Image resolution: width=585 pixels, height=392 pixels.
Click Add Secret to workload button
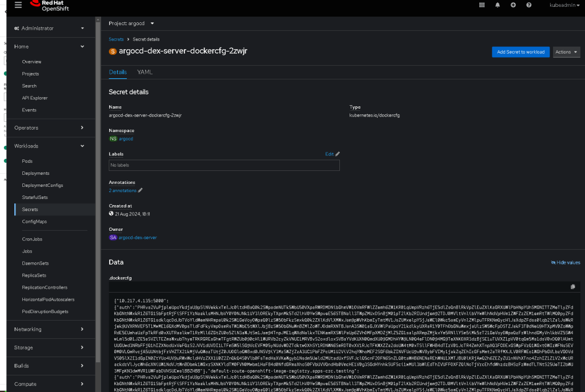(x=520, y=52)
